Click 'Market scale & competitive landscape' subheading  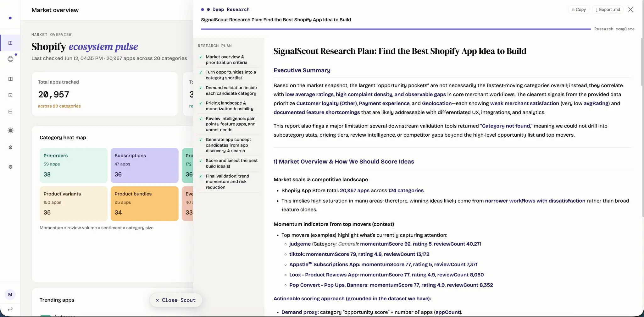[x=321, y=179]
